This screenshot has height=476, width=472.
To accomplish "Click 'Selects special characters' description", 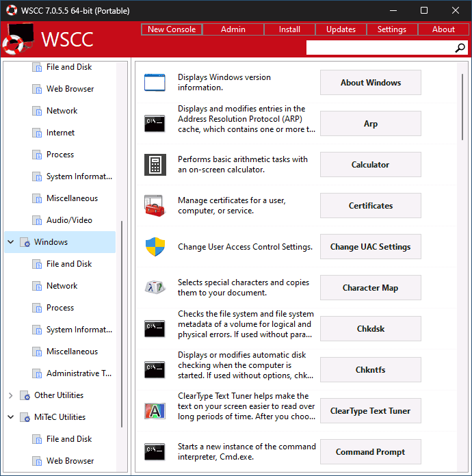I will click(x=244, y=287).
